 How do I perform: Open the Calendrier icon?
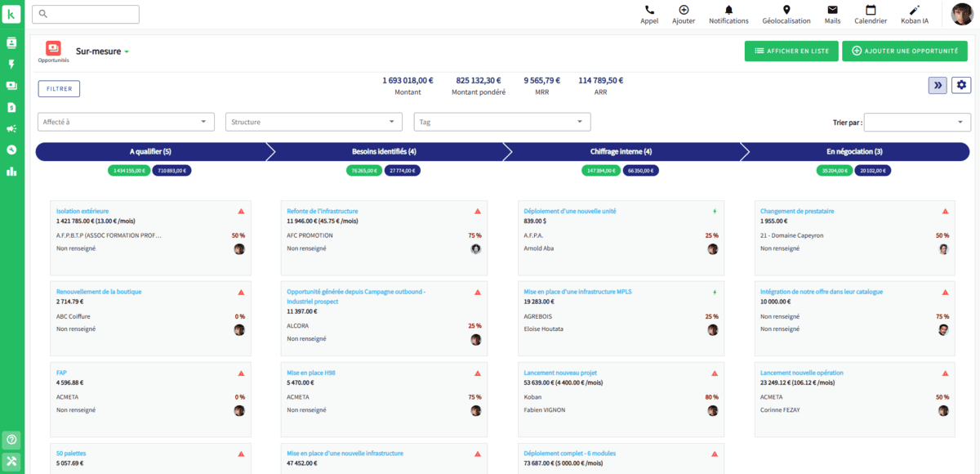871,11
